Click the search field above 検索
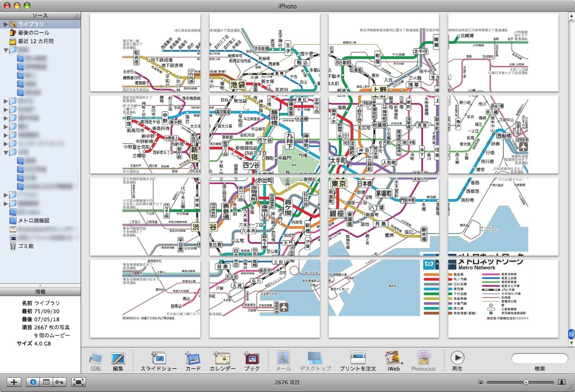The image size is (575, 392). (539, 358)
